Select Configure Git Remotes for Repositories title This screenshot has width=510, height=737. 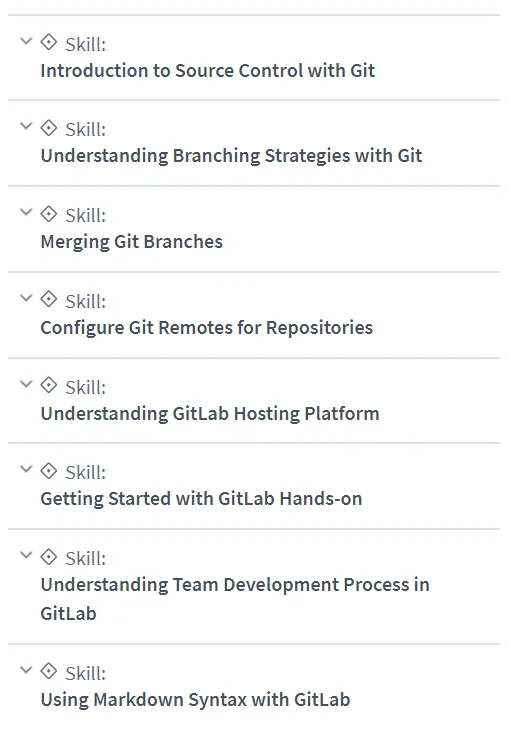pos(207,328)
